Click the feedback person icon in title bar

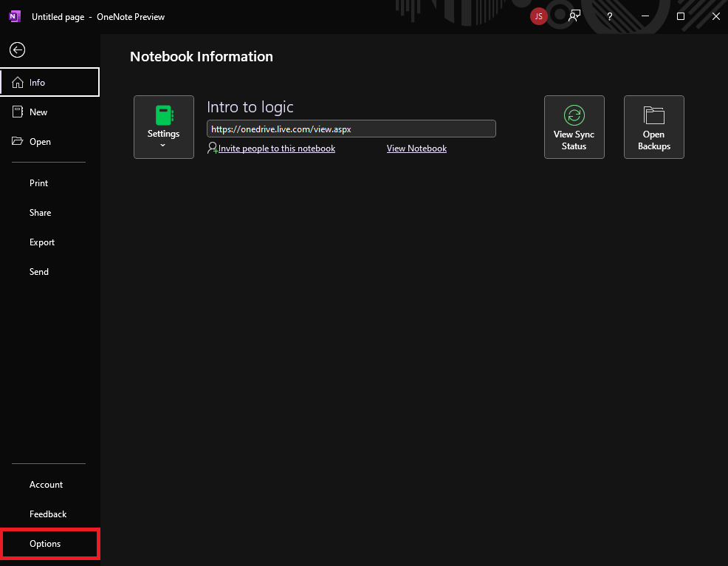(x=574, y=16)
